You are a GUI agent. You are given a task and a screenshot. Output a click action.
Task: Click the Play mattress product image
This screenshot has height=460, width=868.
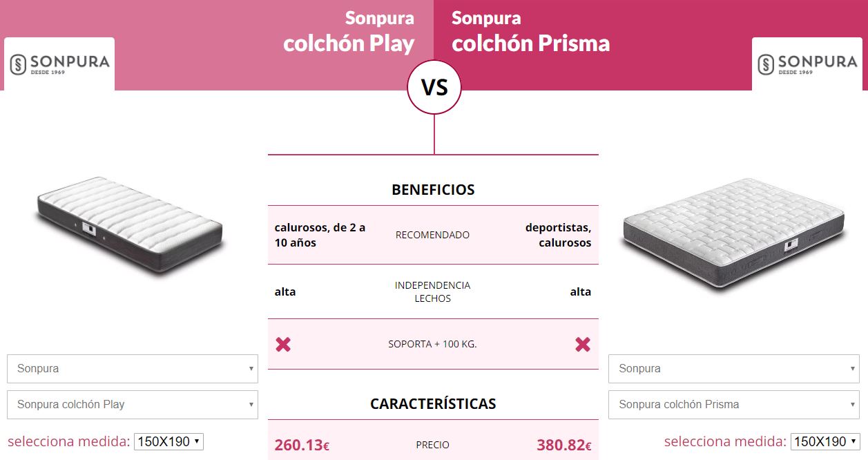point(130,227)
